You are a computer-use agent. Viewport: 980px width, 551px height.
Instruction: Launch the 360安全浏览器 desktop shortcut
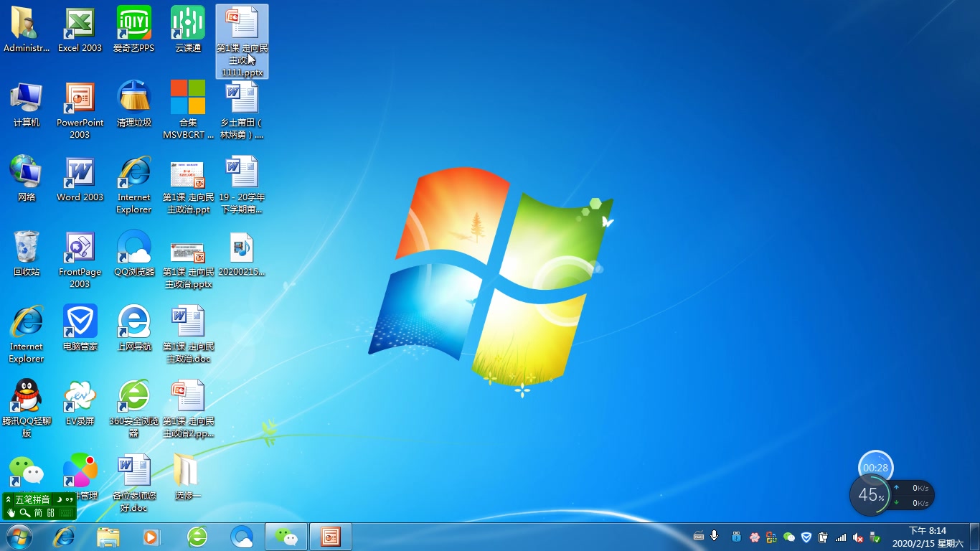[134, 408]
